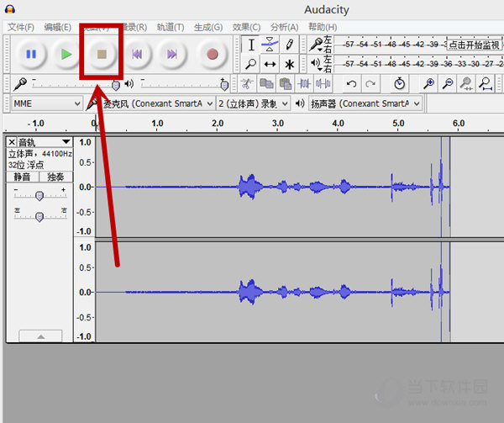The height and width of the screenshot is (423, 504).
Task: Open the 生成(G) menu
Action: (x=208, y=28)
